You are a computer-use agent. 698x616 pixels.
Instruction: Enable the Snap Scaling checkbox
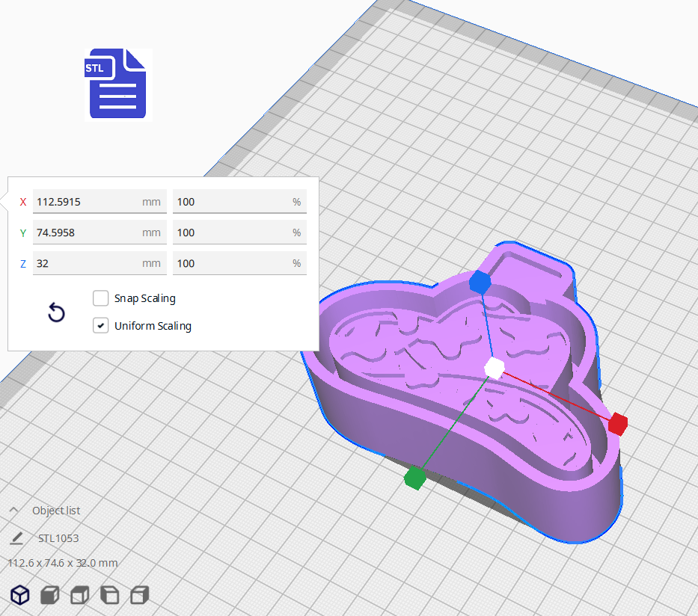[x=101, y=298]
